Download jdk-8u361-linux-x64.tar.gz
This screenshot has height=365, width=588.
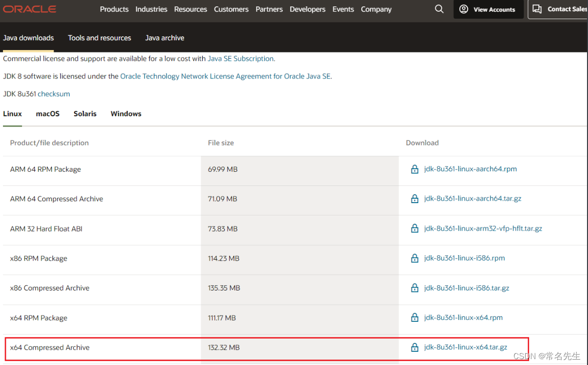[465, 347]
